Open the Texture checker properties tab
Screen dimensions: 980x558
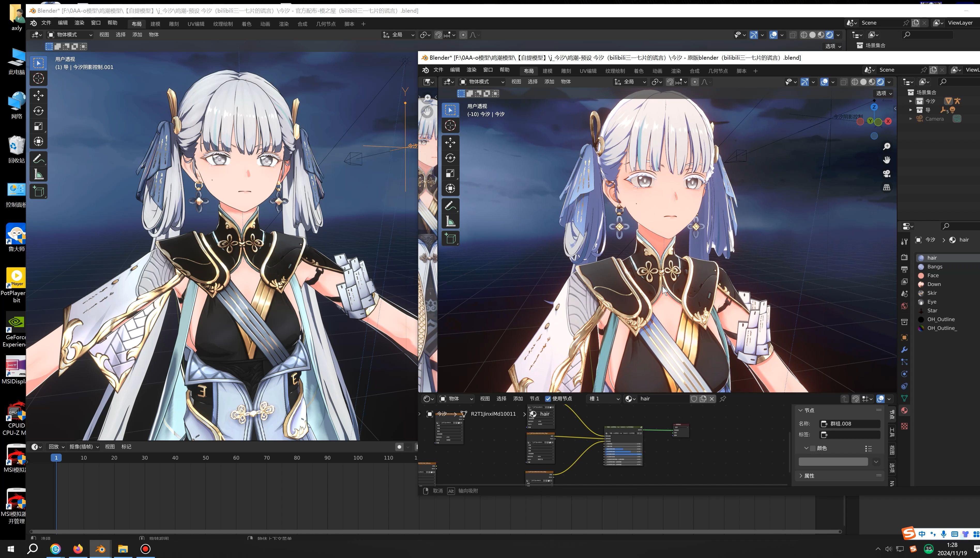click(x=905, y=426)
